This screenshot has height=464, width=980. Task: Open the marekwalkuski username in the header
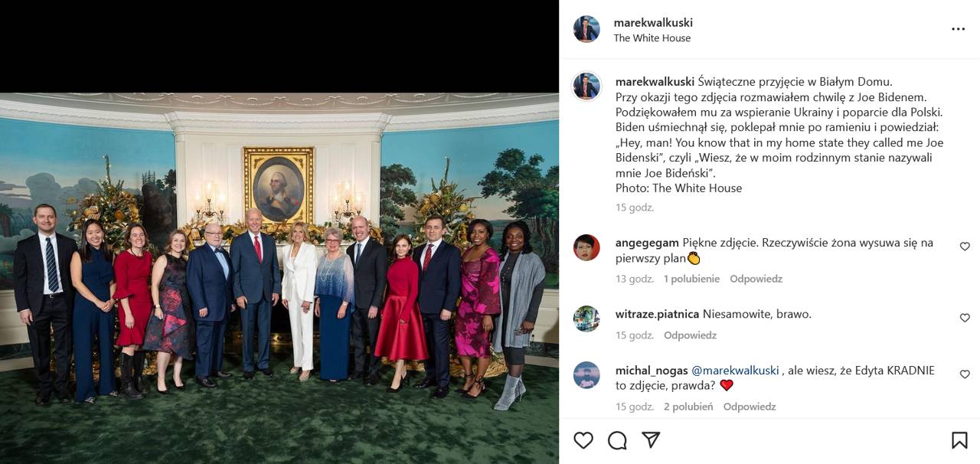653,23
